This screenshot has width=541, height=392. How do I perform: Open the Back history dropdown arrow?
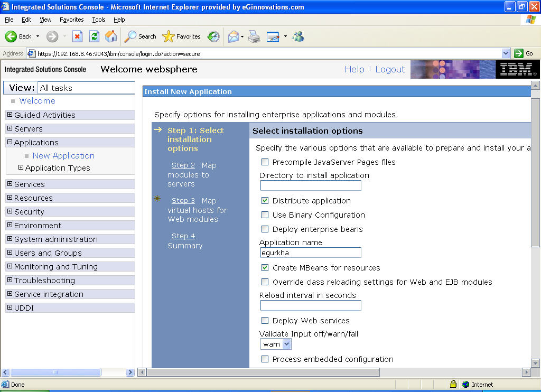(x=38, y=36)
